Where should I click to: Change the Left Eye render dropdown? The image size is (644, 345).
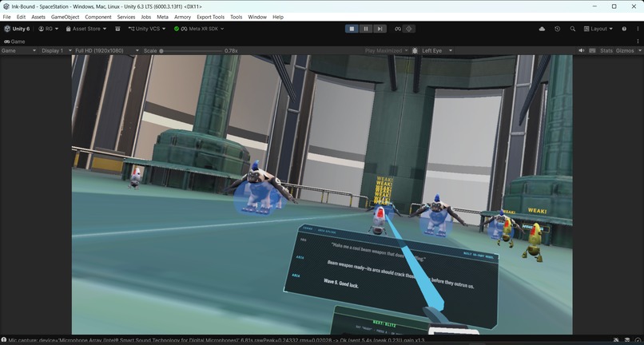coord(437,50)
